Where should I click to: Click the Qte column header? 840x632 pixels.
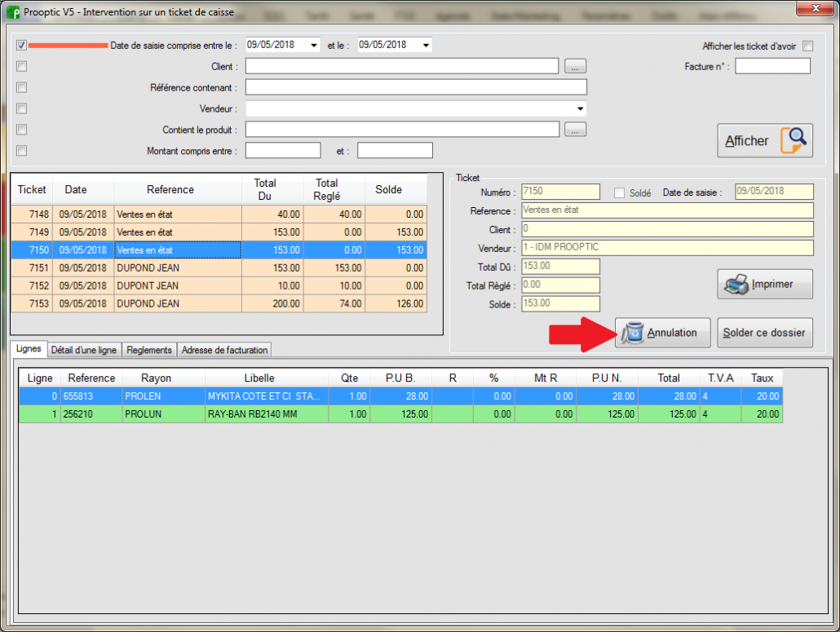(x=349, y=378)
